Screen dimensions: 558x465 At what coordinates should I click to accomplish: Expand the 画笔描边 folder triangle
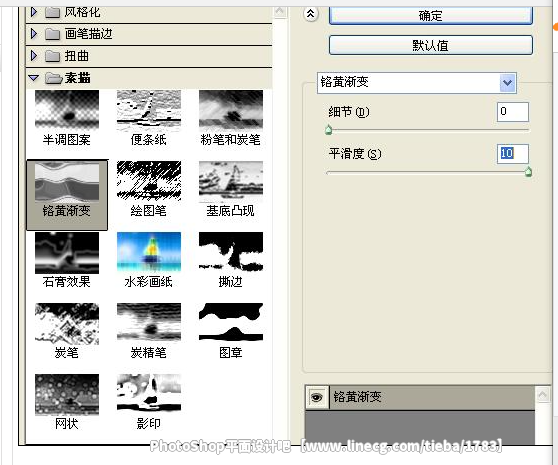coord(34,34)
